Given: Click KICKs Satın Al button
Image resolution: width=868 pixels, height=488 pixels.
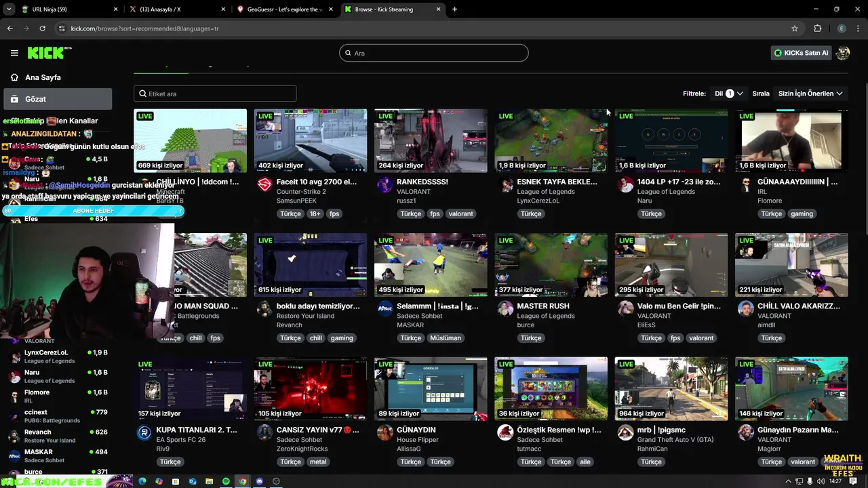Looking at the screenshot, I should click(x=802, y=53).
